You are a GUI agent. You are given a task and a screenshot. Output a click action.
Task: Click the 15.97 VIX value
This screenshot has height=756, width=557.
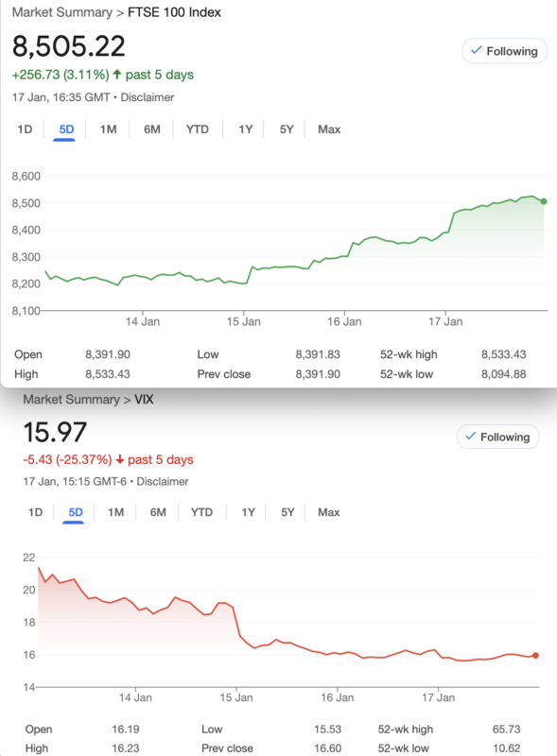click(x=55, y=432)
